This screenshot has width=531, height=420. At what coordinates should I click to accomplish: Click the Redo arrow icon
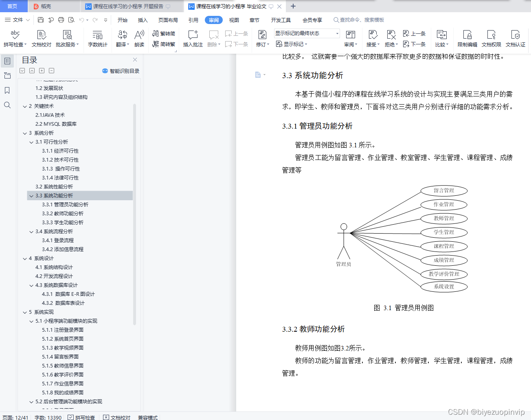tap(95, 20)
